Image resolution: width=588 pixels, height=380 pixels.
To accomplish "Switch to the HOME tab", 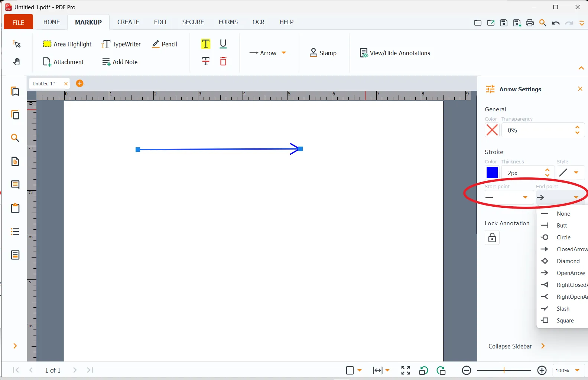I will 52,22.
